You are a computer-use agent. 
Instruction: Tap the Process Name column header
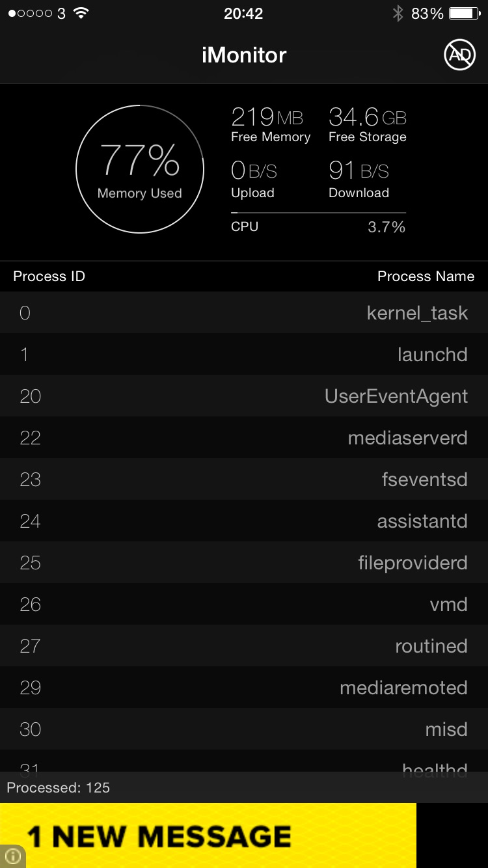pos(426,277)
